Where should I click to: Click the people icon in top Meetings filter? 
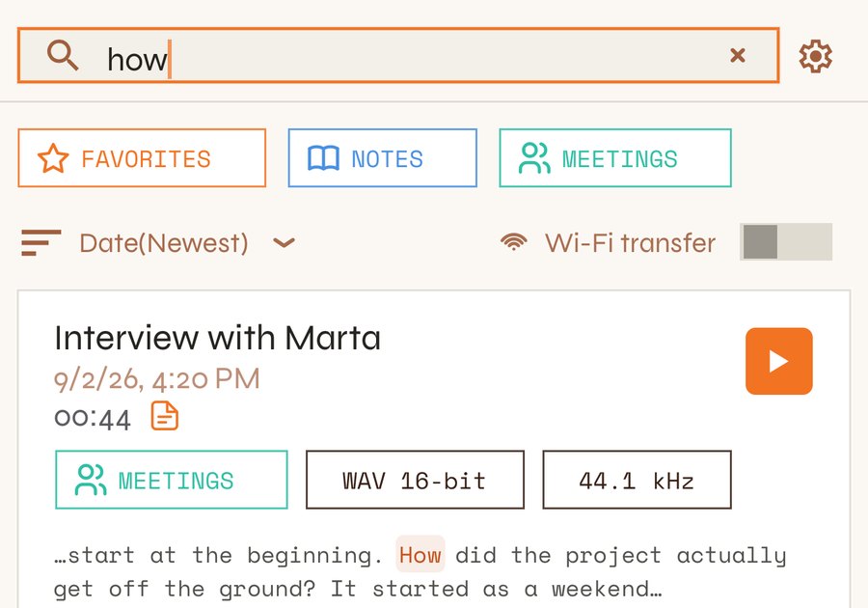point(534,158)
